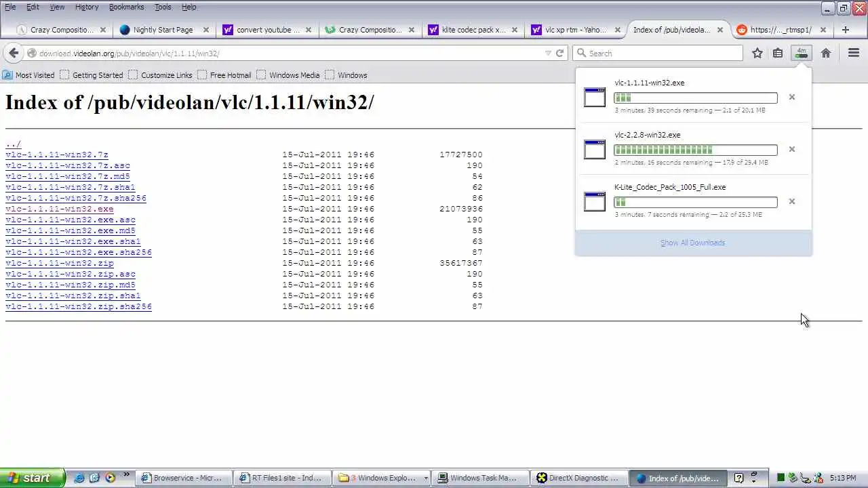Go back with the browser Back arrow

(x=14, y=53)
